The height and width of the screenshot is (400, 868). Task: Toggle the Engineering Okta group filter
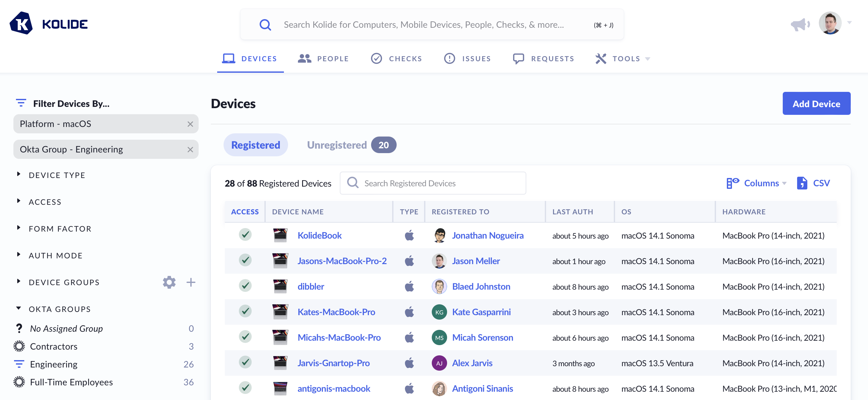click(54, 364)
